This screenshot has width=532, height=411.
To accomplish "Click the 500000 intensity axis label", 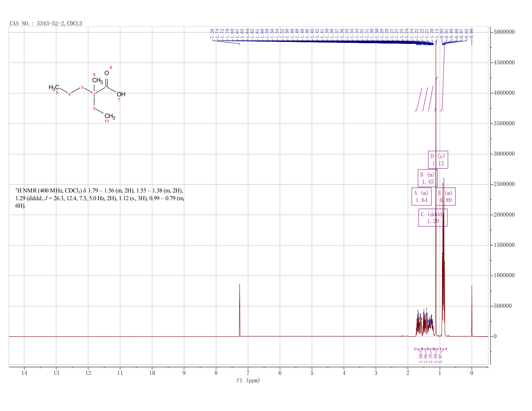I will 502,306.
